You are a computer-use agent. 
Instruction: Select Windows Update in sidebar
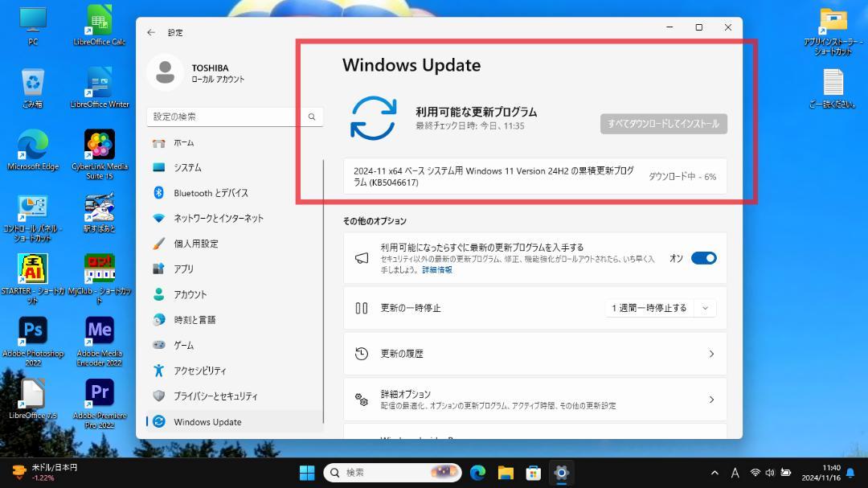(234, 421)
